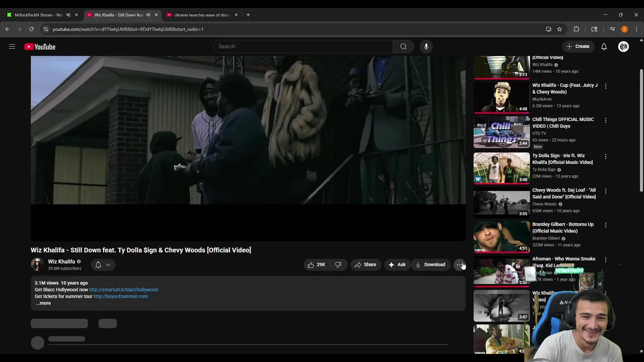Open the Wiz Khalifa channel name link
The height and width of the screenshot is (362, 644).
coord(61,261)
